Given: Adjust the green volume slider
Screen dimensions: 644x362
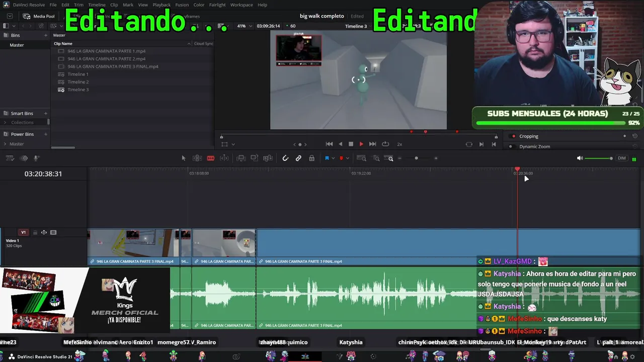Looking at the screenshot, I should (x=599, y=158).
